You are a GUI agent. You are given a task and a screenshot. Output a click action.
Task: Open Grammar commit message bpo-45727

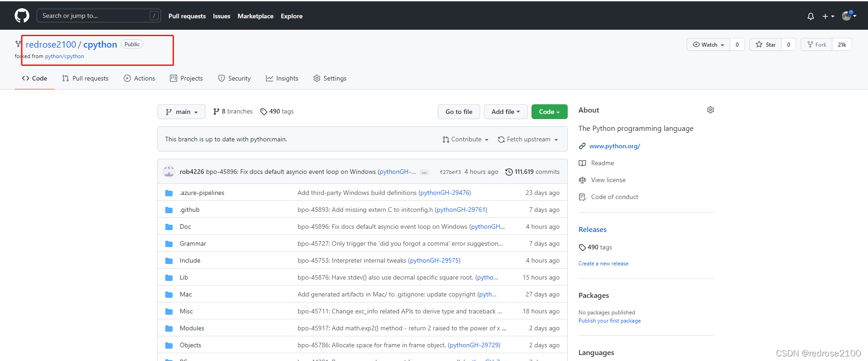pyautogui.click(x=400, y=243)
